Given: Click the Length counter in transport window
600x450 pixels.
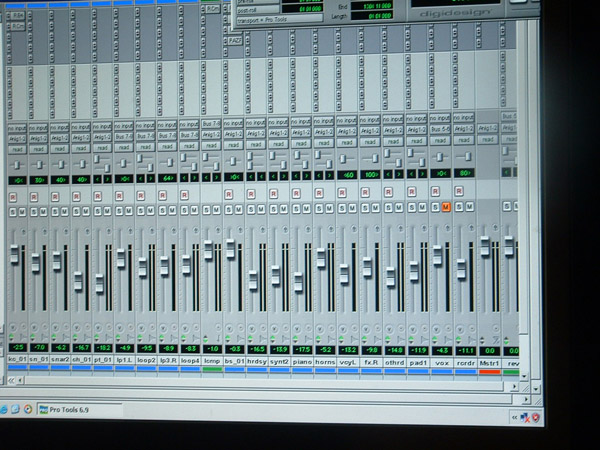Looking at the screenshot, I should (372, 16).
